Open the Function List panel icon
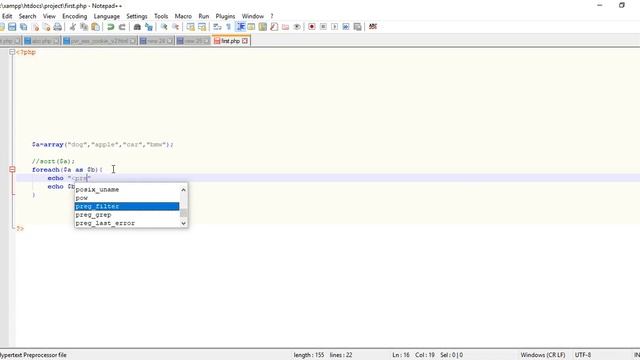The height and width of the screenshot is (360, 640). point(274,27)
